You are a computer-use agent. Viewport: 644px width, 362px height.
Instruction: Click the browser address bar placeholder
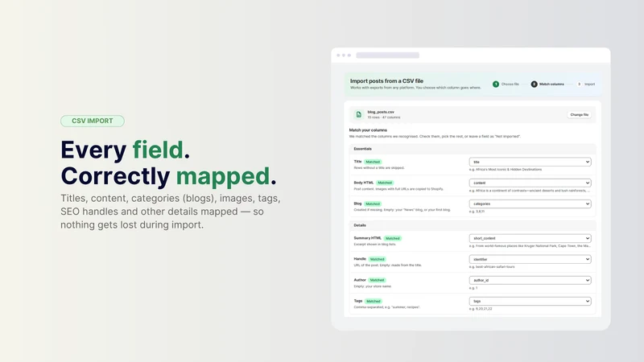coord(387,55)
